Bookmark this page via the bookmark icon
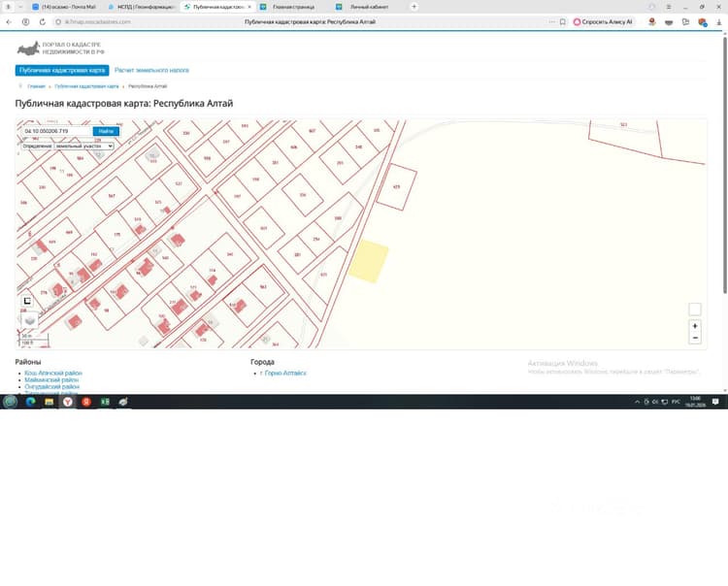Image resolution: width=728 pixels, height=586 pixels. click(x=563, y=21)
